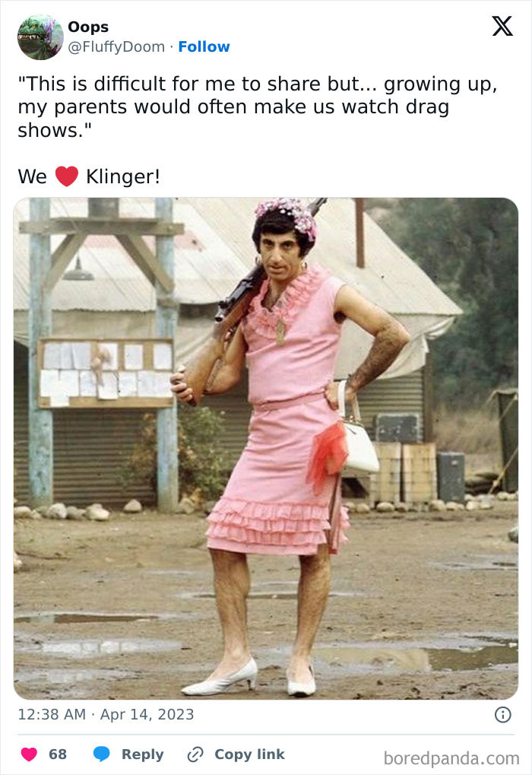Image resolution: width=532 pixels, height=775 pixels.
Task: Click the Copy link text
Action: [x=249, y=754]
